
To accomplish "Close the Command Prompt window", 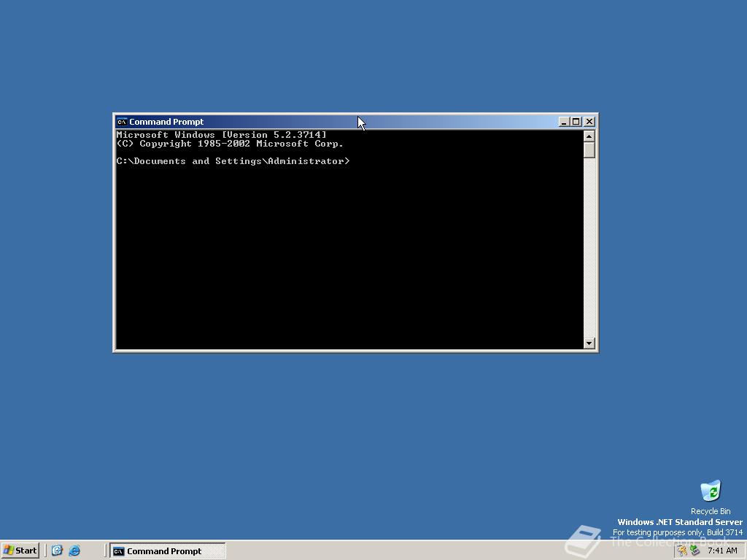I will click(589, 122).
